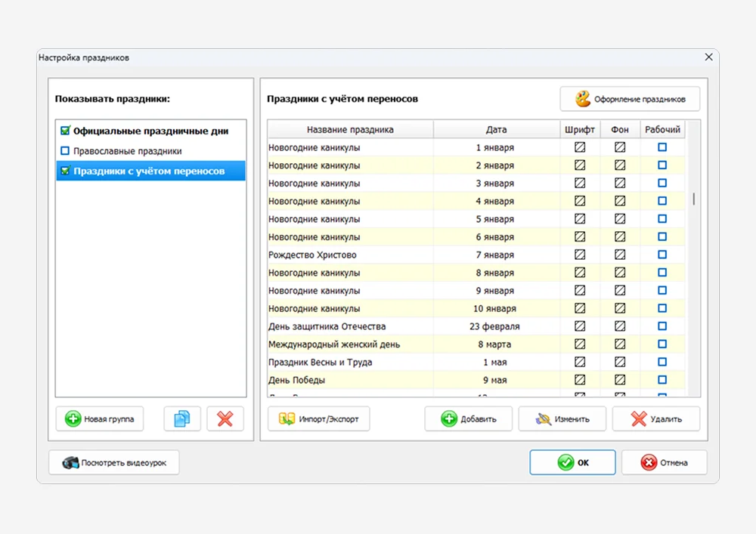Enable the Православные праздники checkbox

65,151
